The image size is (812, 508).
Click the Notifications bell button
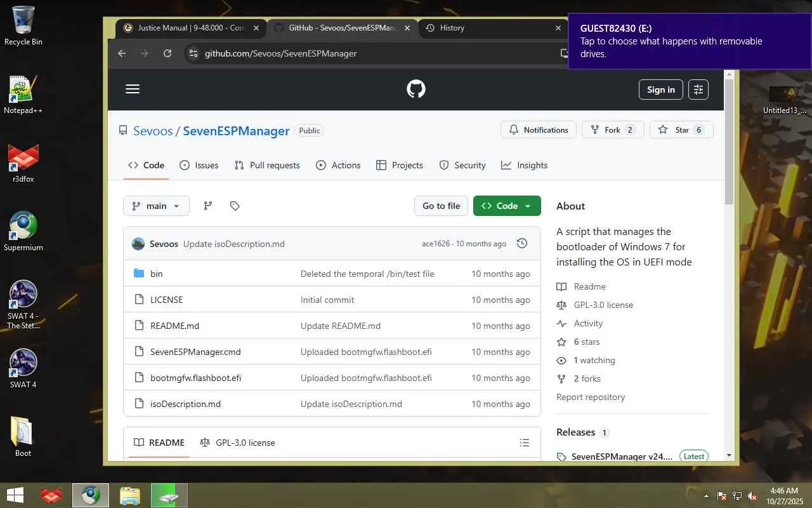pyautogui.click(x=539, y=130)
